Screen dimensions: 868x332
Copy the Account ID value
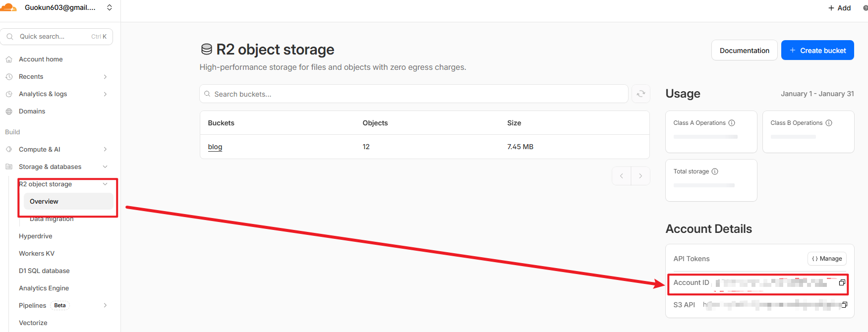(842, 282)
